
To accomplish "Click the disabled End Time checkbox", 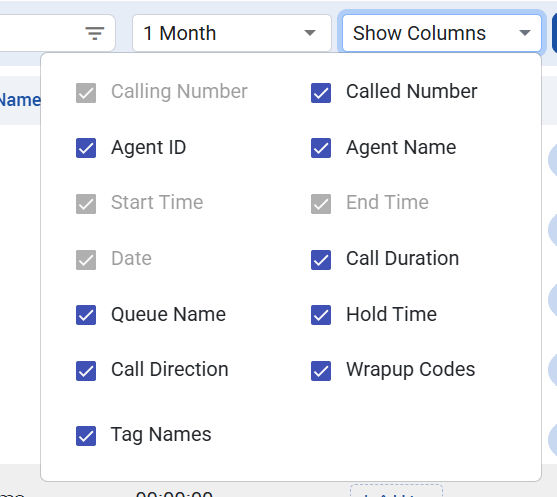I will click(321, 204).
